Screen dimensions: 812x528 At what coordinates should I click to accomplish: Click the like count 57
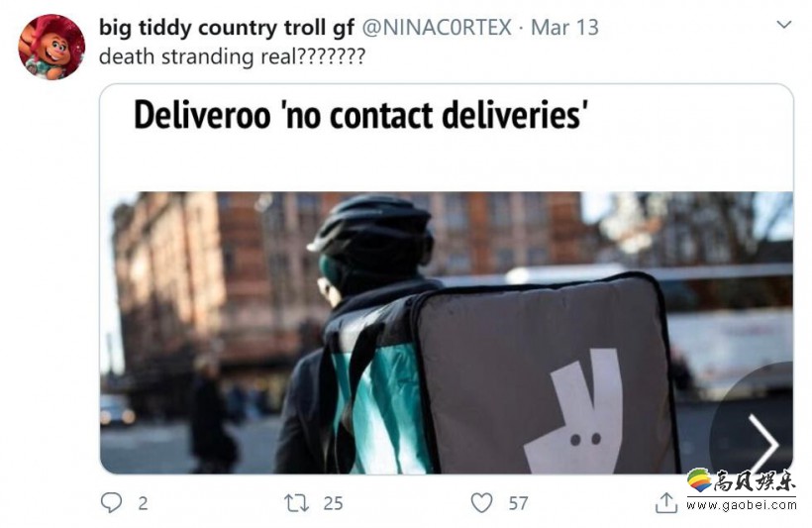point(518,503)
